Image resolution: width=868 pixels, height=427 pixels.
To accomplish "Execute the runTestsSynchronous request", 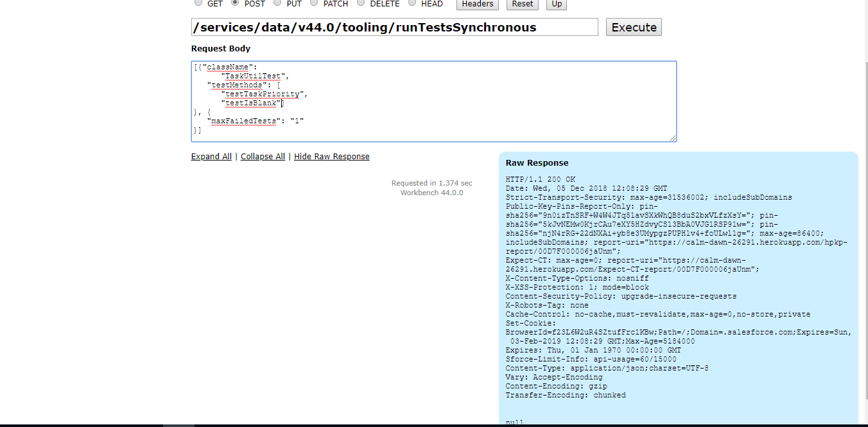I will click(x=634, y=27).
